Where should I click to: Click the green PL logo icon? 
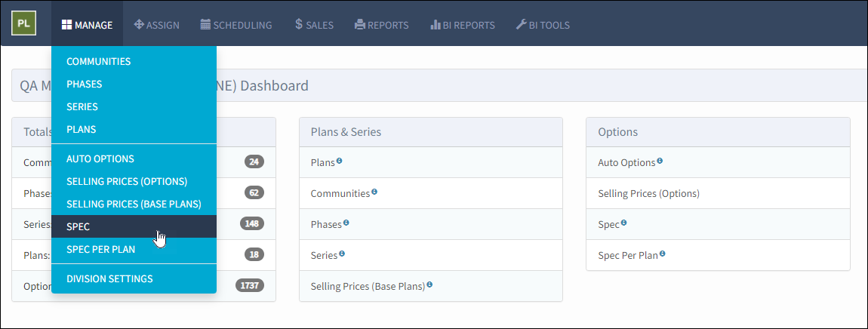(x=24, y=23)
